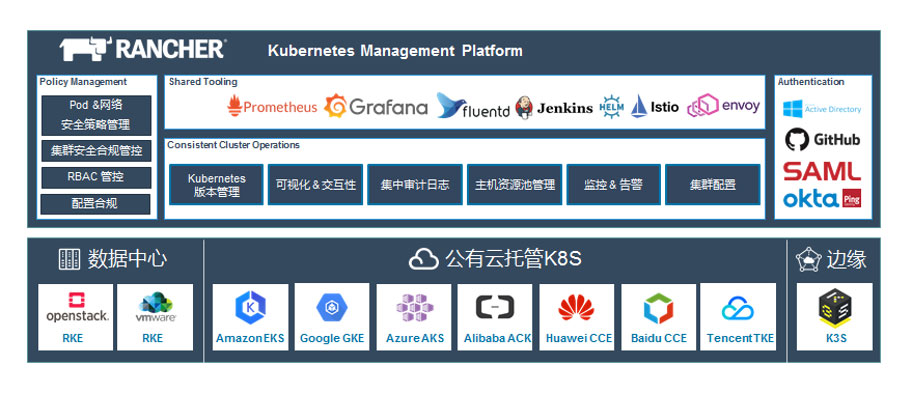Click the Authentication heading
Screen dimensions: 912x394
pyautogui.click(x=811, y=82)
